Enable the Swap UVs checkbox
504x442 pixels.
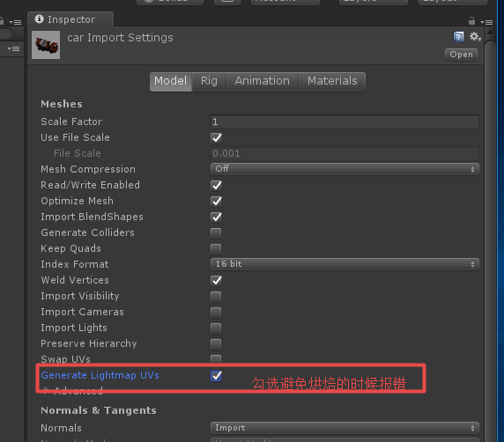pyautogui.click(x=216, y=359)
